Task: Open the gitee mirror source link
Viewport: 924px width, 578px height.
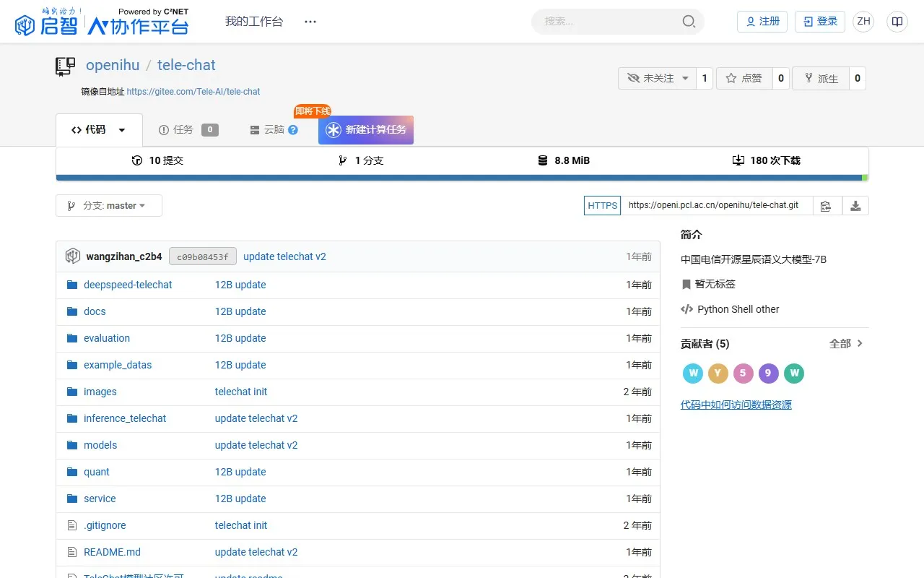Action: click(x=193, y=92)
